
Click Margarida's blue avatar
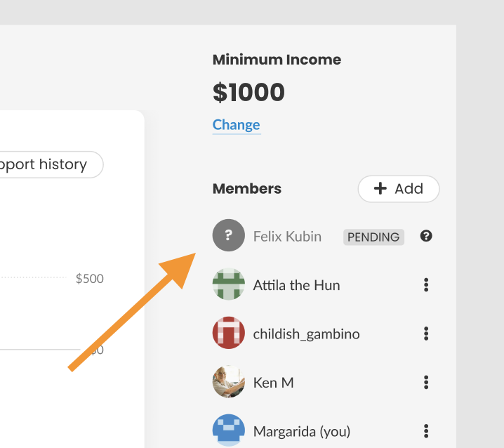click(229, 430)
